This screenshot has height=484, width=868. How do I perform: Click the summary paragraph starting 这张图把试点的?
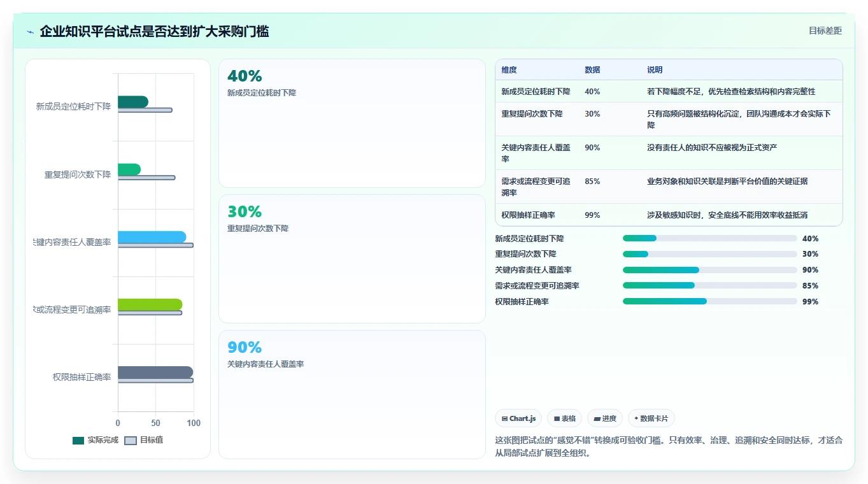[669, 447]
